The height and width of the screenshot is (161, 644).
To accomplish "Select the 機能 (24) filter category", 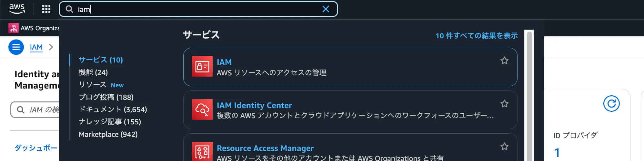I will (93, 72).
